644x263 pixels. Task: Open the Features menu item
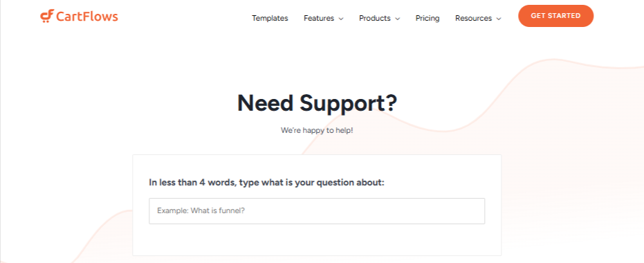[x=319, y=18]
